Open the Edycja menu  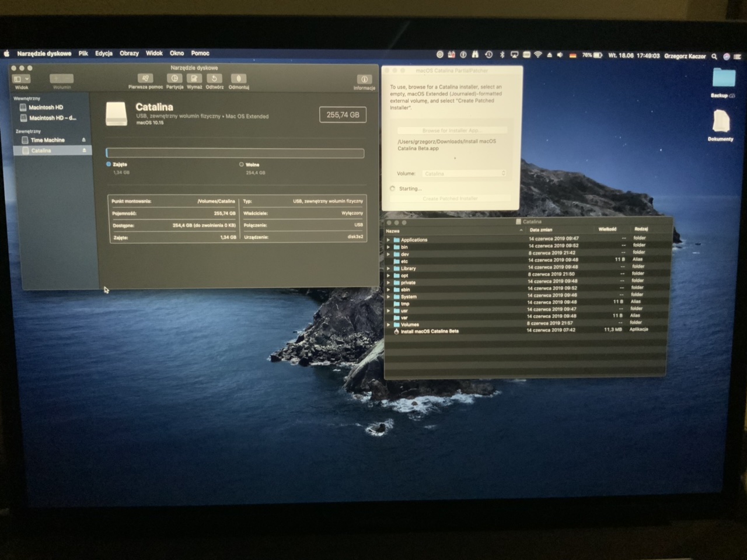(x=104, y=53)
